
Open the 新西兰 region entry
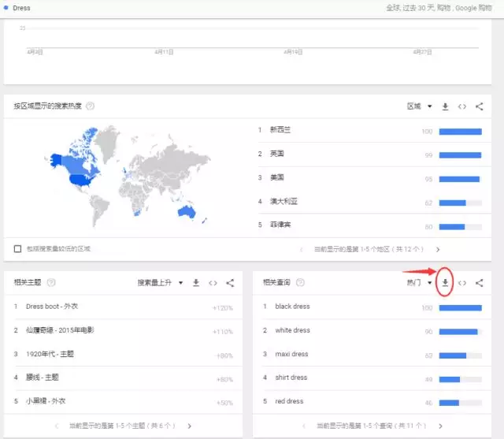pos(280,130)
